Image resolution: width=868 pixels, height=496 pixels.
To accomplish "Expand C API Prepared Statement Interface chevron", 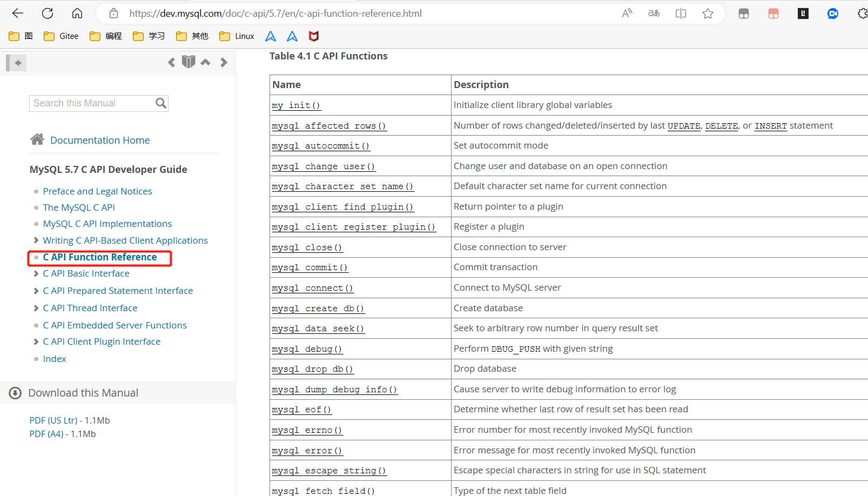I will [36, 291].
